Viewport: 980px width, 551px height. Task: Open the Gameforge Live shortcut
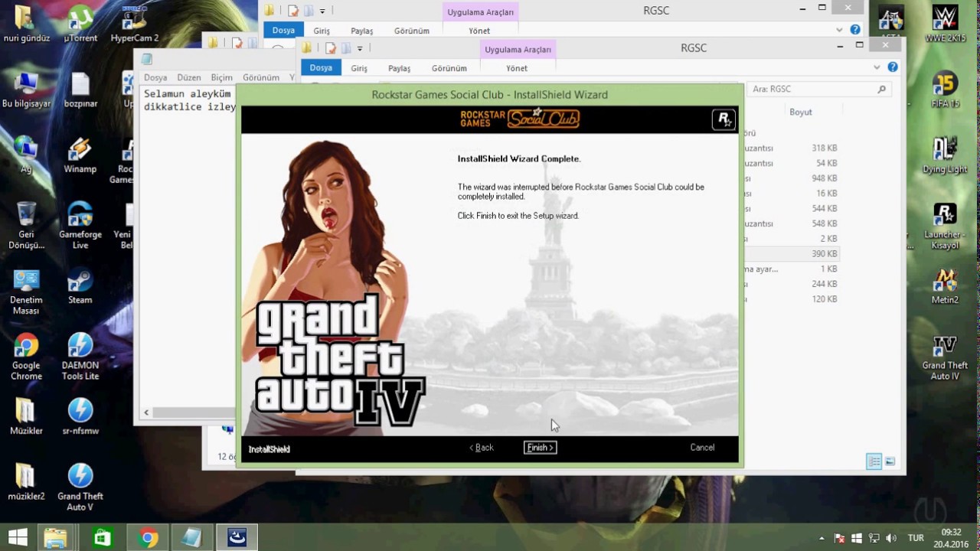pos(80,226)
